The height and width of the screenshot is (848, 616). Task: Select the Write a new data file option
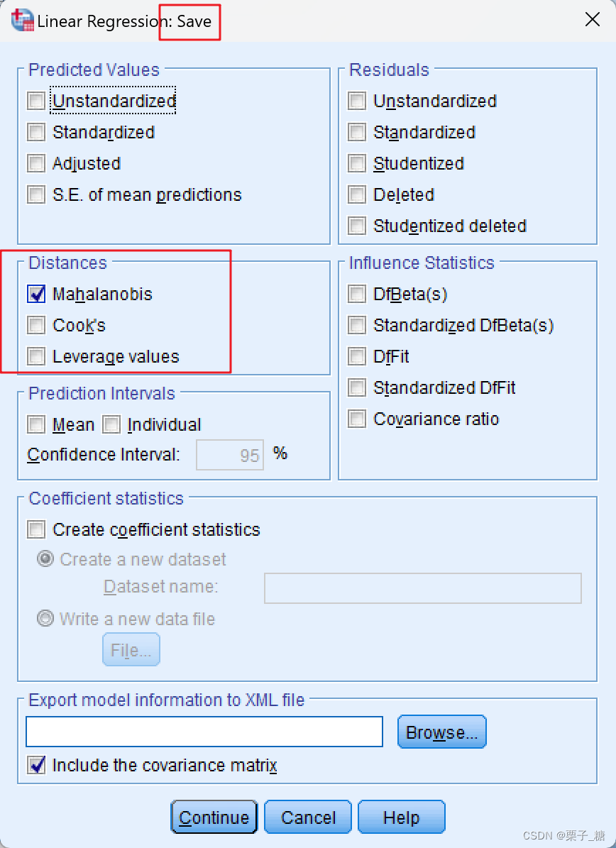point(45,618)
